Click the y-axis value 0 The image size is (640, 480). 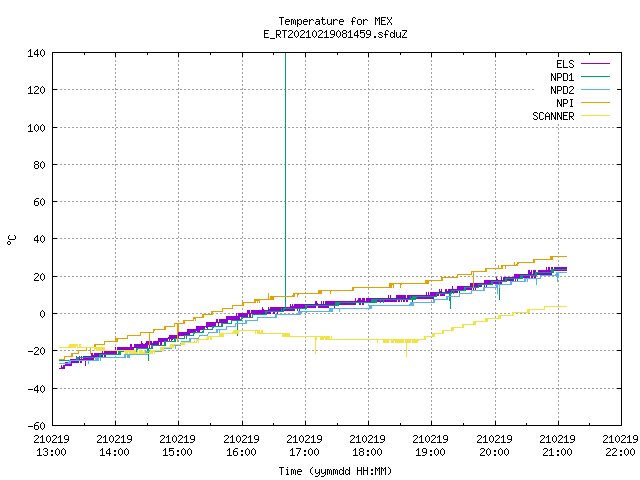pyautogui.click(x=42, y=314)
